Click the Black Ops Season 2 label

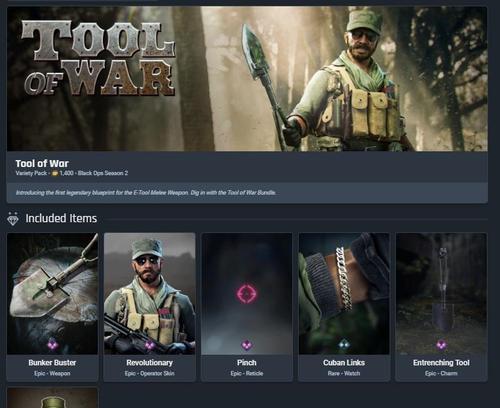(103, 173)
